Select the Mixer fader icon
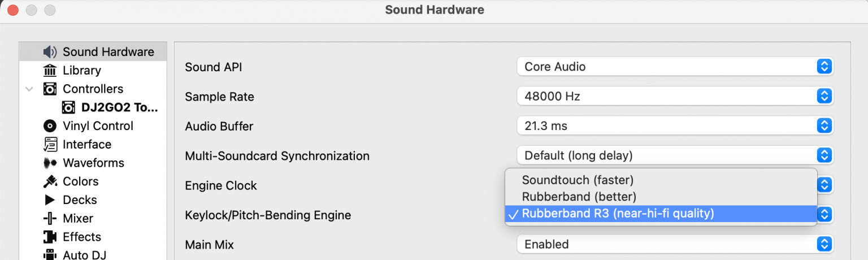This screenshot has height=260, width=868. coord(50,219)
